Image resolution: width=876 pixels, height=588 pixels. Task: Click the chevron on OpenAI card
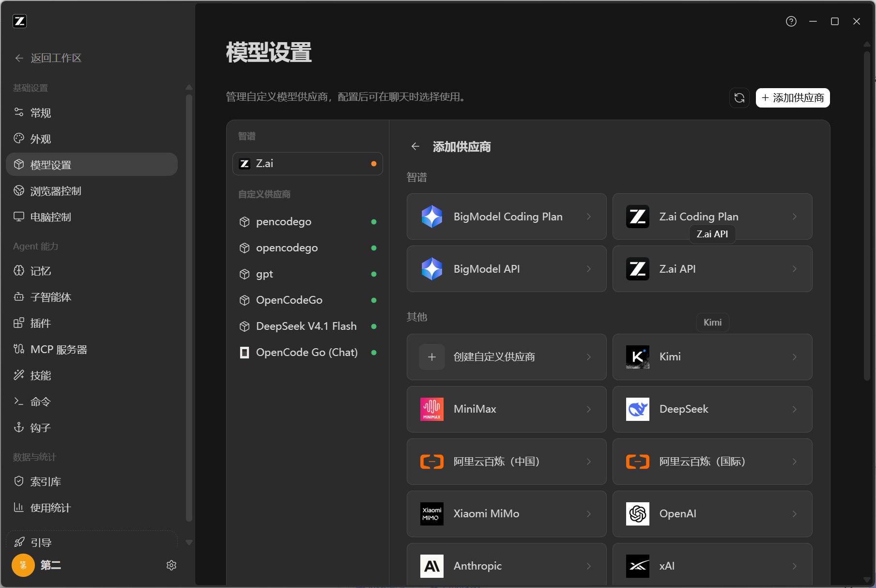(795, 514)
